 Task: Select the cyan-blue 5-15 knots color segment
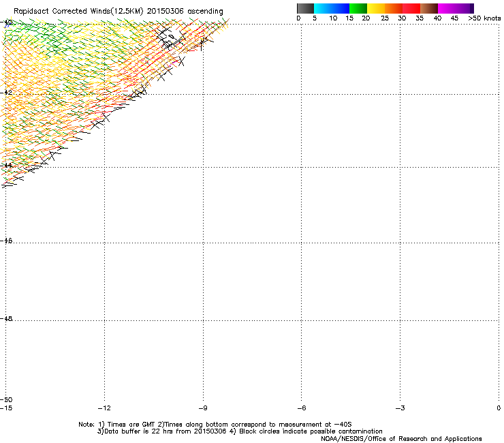(332, 8)
